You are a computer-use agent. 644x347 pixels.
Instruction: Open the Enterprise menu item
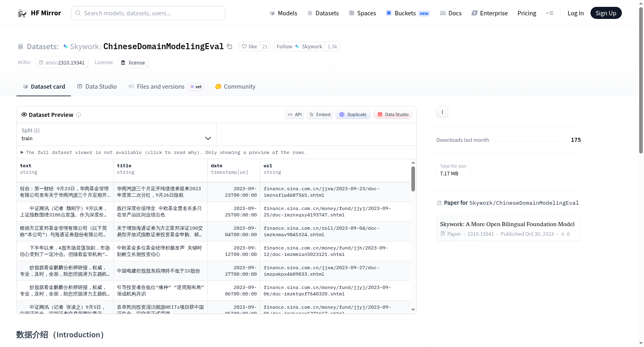point(489,13)
